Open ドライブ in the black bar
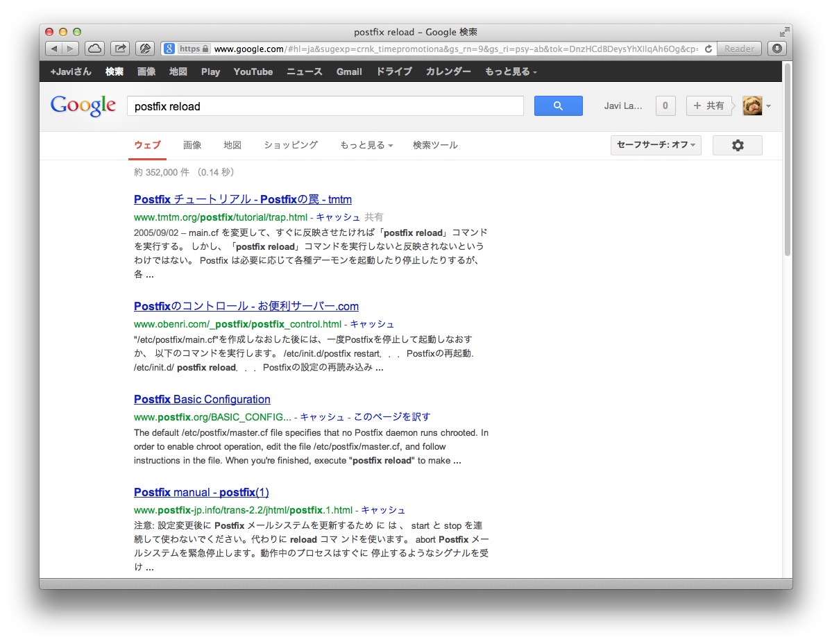The height and width of the screenshot is (644, 832). 393,71
